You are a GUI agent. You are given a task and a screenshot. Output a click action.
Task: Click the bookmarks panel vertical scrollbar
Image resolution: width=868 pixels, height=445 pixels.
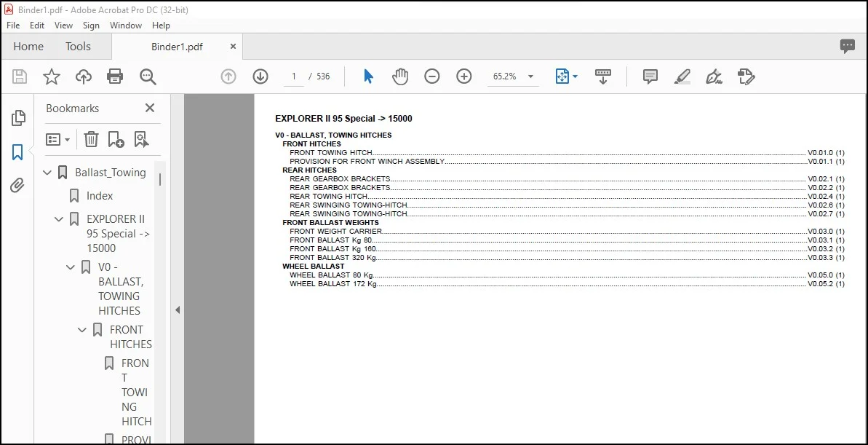click(x=160, y=179)
